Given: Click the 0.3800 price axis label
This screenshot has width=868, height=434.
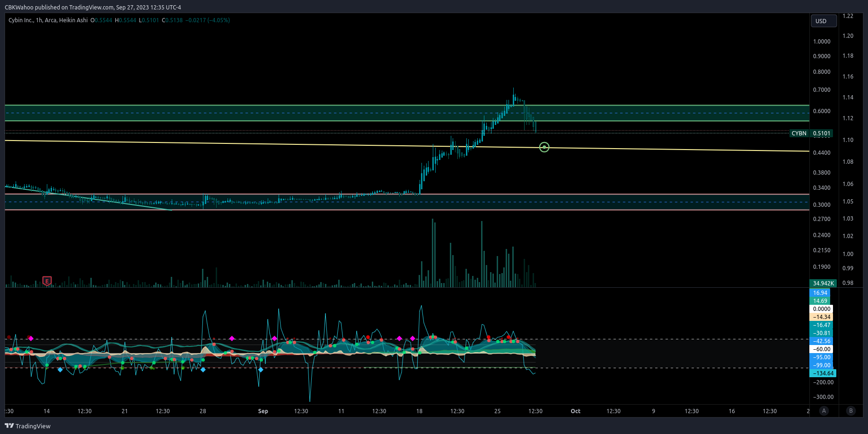Looking at the screenshot, I should coord(822,173).
